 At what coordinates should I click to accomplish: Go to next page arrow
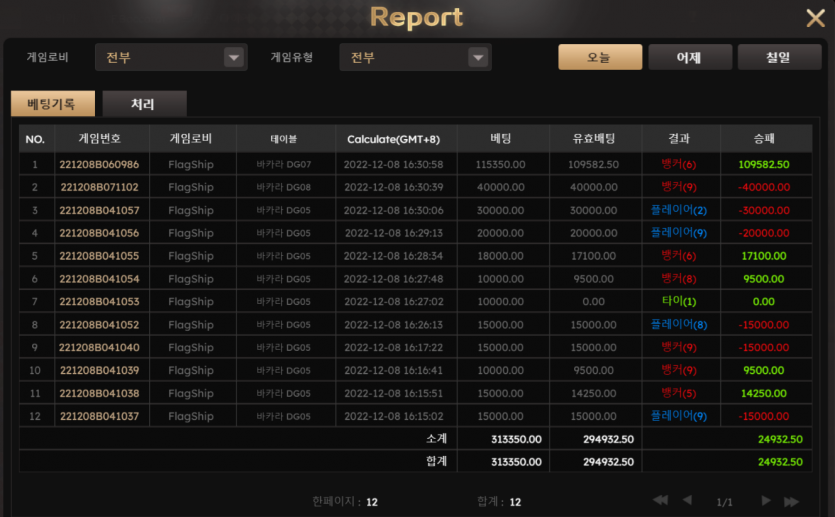(x=766, y=500)
